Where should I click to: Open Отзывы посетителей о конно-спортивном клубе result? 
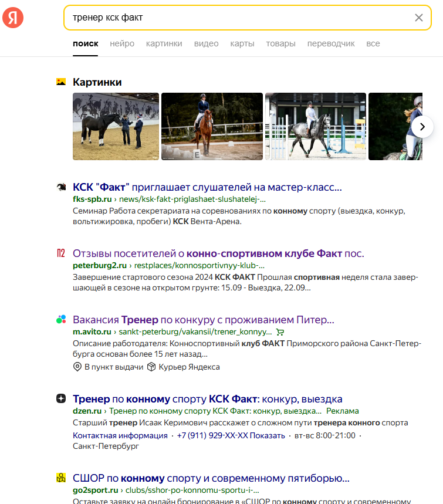(218, 253)
